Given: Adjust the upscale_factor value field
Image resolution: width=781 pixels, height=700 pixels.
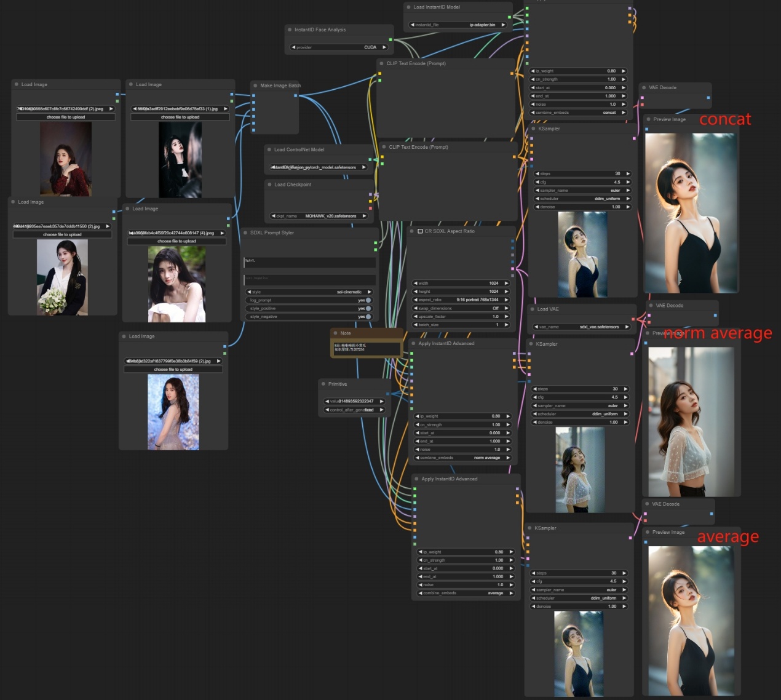Looking at the screenshot, I should 461,316.
